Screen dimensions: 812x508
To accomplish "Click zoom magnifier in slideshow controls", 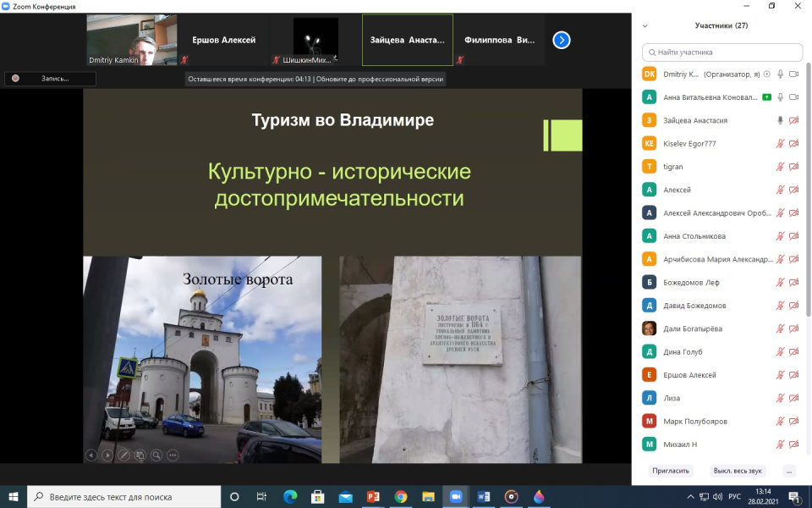I will (156, 456).
